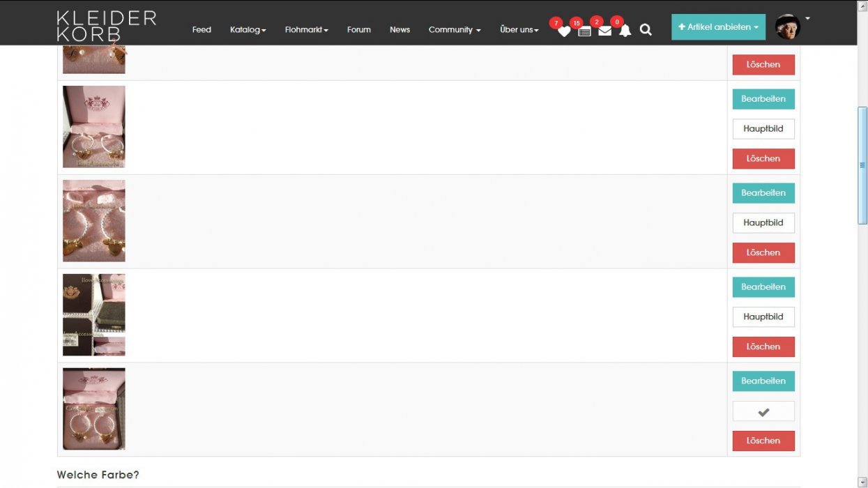
Task: Go to the Forum page
Action: point(358,30)
